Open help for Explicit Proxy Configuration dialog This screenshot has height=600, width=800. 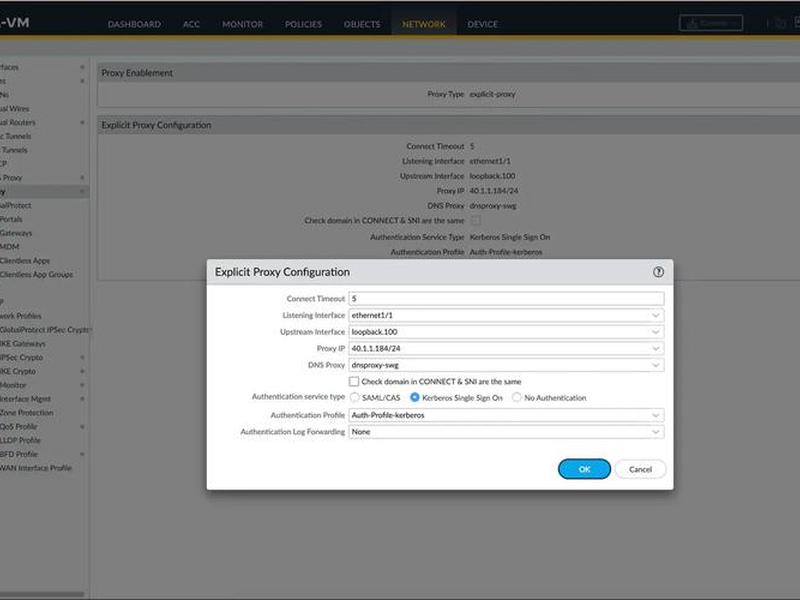(658, 272)
